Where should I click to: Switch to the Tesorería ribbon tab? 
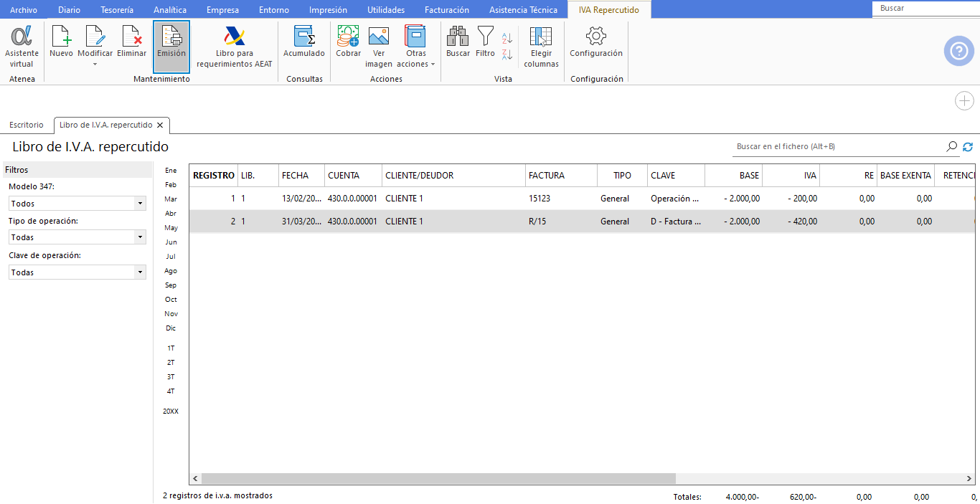(117, 10)
